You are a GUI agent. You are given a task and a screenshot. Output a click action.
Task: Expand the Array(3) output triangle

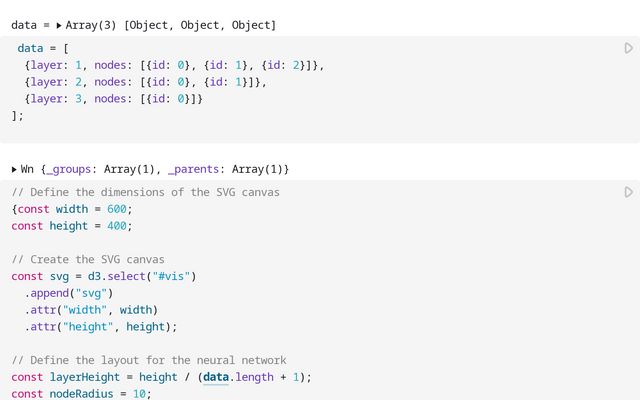[59, 24]
